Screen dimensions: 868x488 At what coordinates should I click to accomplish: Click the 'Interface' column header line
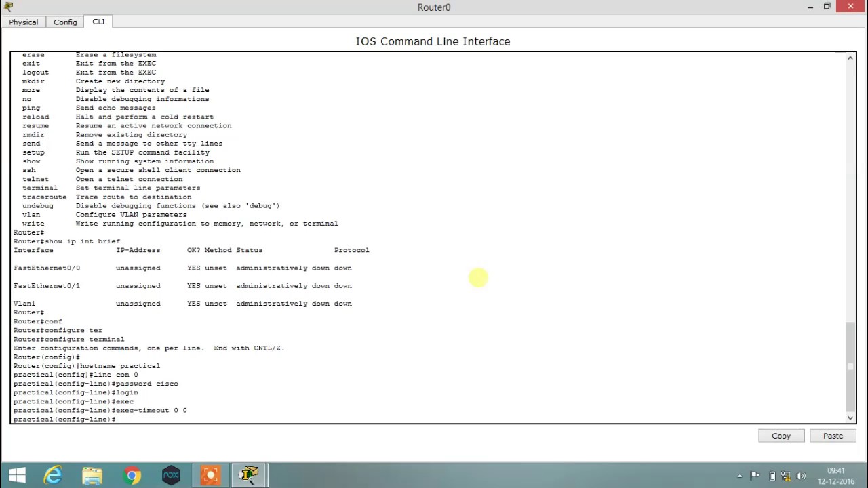(x=191, y=250)
